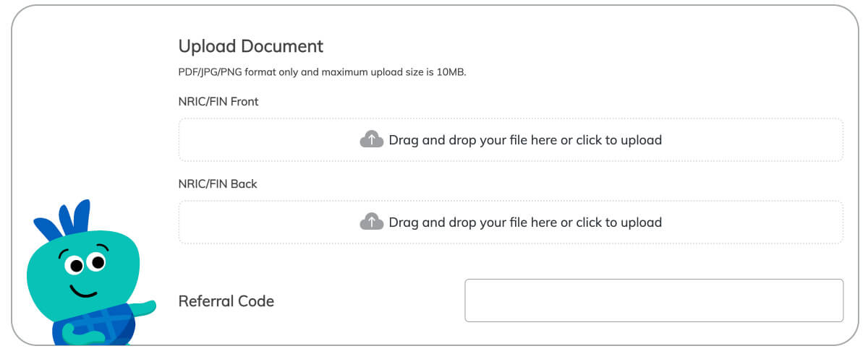Screen dimensions: 868x359
Task: Open the NRIC/FIN Front upload drop zone
Action: 511,139
